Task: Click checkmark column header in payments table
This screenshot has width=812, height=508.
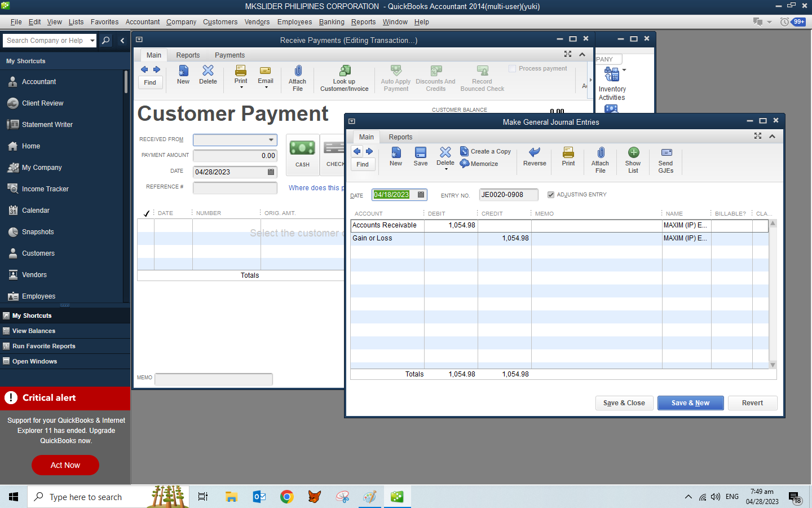Action: [146, 213]
